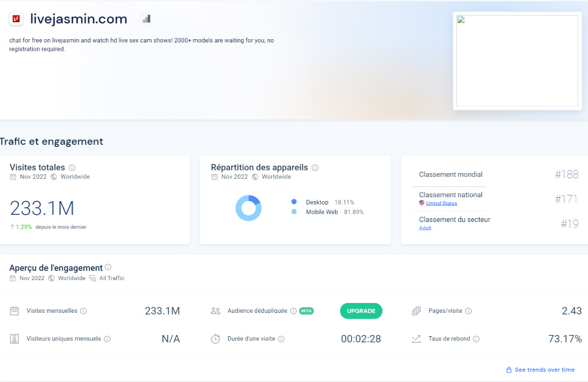The image size is (588, 382).
Task: Click the clock icon for Durée d'une visite
Action: tap(215, 339)
